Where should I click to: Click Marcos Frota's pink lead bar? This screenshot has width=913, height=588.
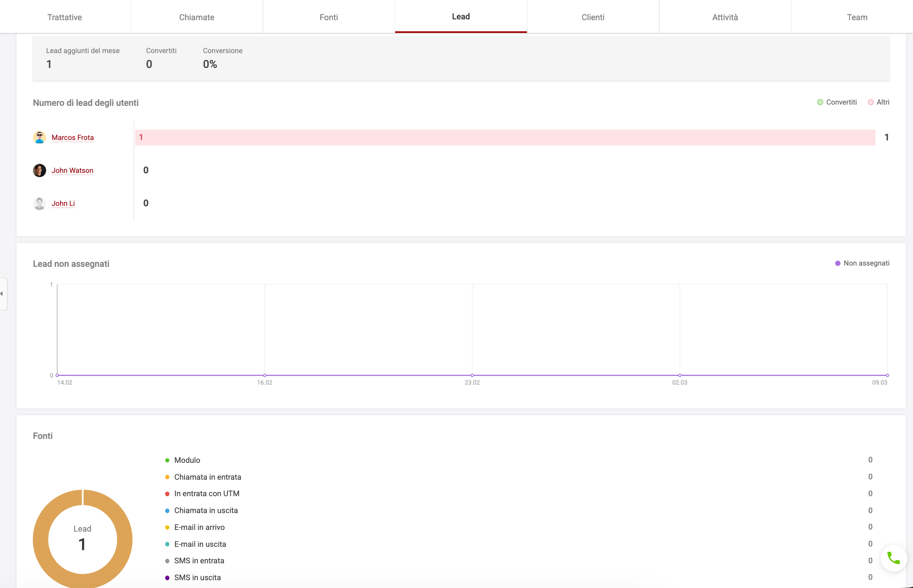tap(505, 138)
